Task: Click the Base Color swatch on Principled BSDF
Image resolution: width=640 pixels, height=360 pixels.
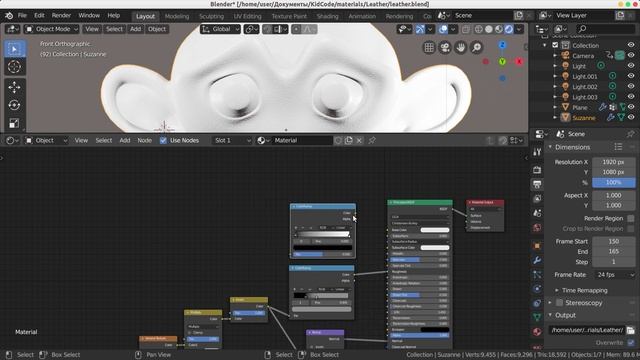Action: [x=435, y=230]
